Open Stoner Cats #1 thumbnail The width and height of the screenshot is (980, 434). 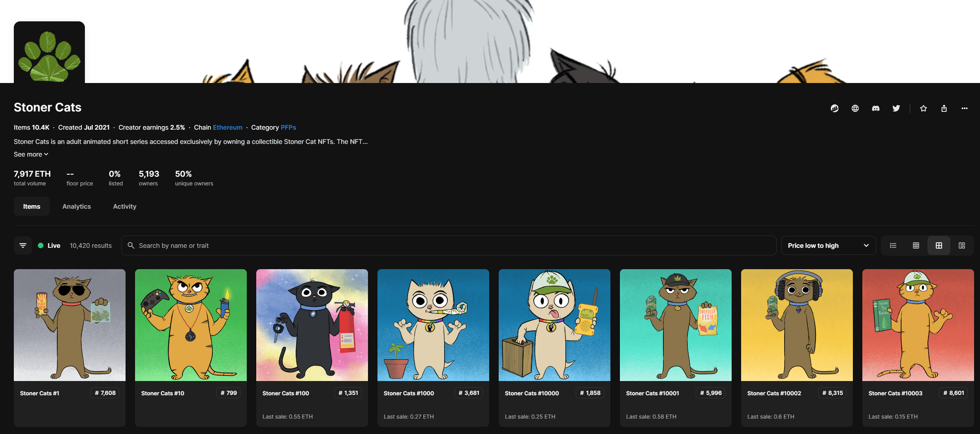pyautogui.click(x=69, y=325)
